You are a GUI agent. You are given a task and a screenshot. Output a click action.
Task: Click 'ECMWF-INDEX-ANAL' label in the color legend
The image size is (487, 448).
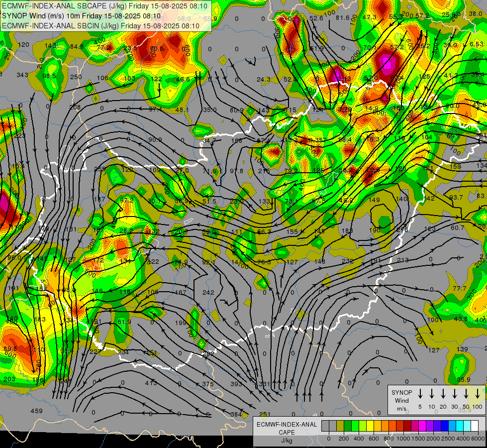(x=287, y=425)
